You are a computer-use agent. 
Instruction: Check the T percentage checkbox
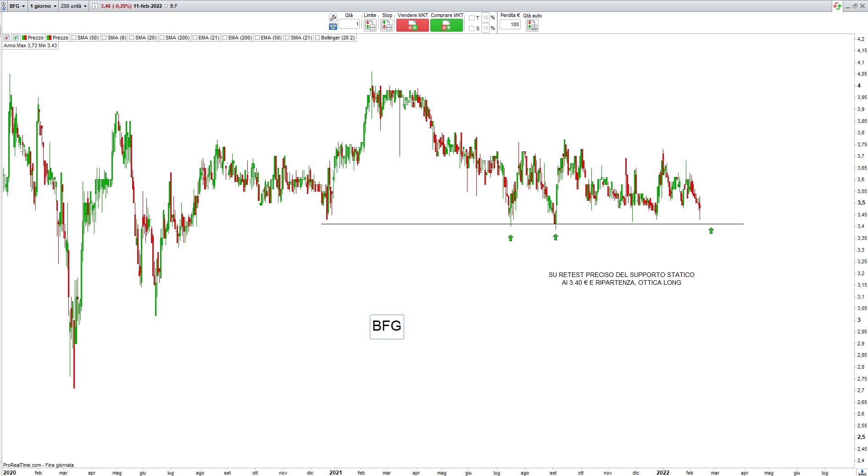click(x=472, y=18)
